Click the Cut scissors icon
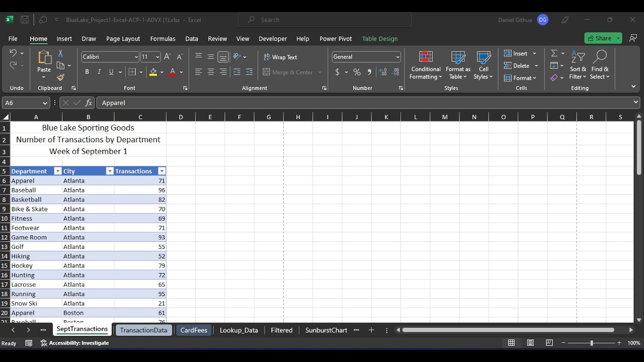644x362 pixels. point(60,53)
